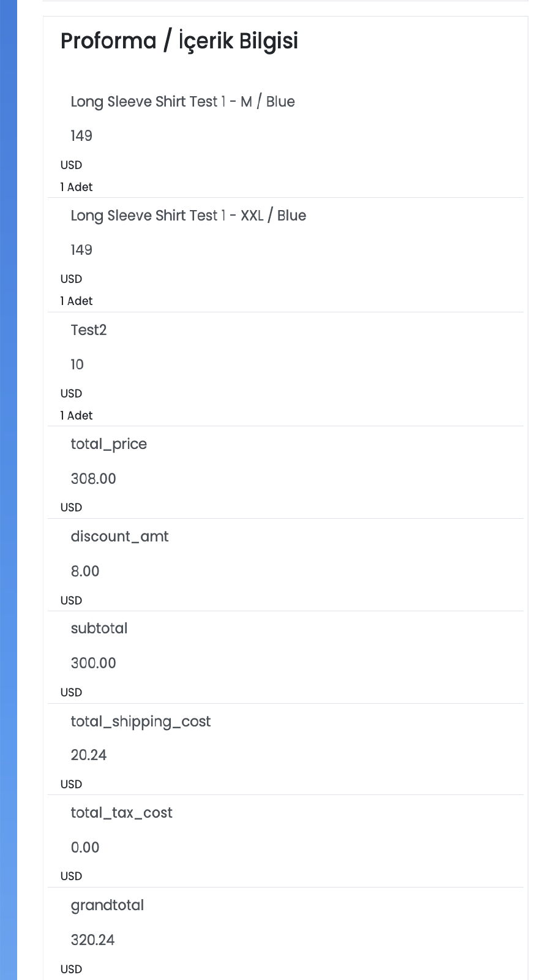The width and height of the screenshot is (551, 980).
Task: Click the 320.24 grand total value
Action: click(x=92, y=940)
